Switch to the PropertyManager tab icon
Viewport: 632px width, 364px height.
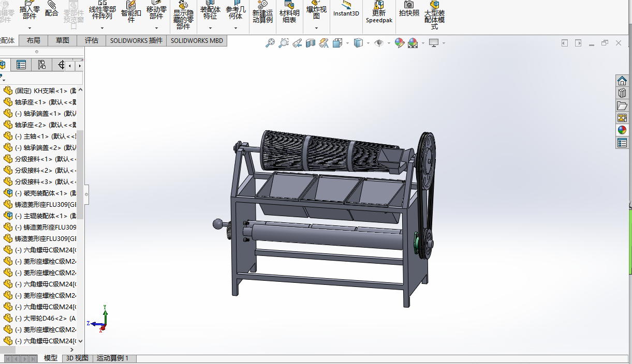21,65
